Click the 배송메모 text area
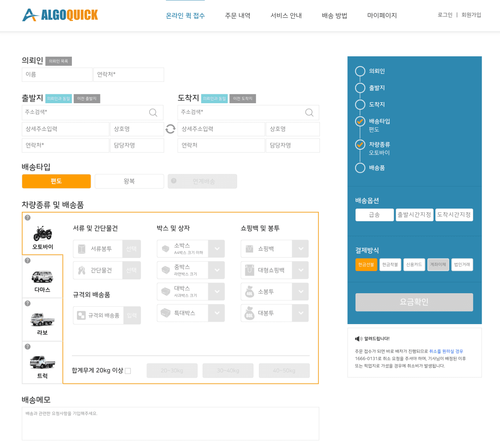This screenshot has width=500, height=448. [x=170, y=424]
